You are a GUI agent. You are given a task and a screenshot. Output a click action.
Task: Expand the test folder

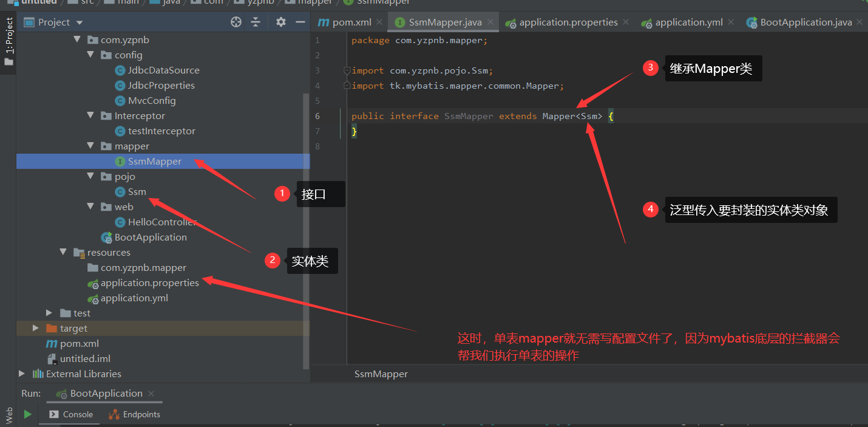[x=49, y=313]
